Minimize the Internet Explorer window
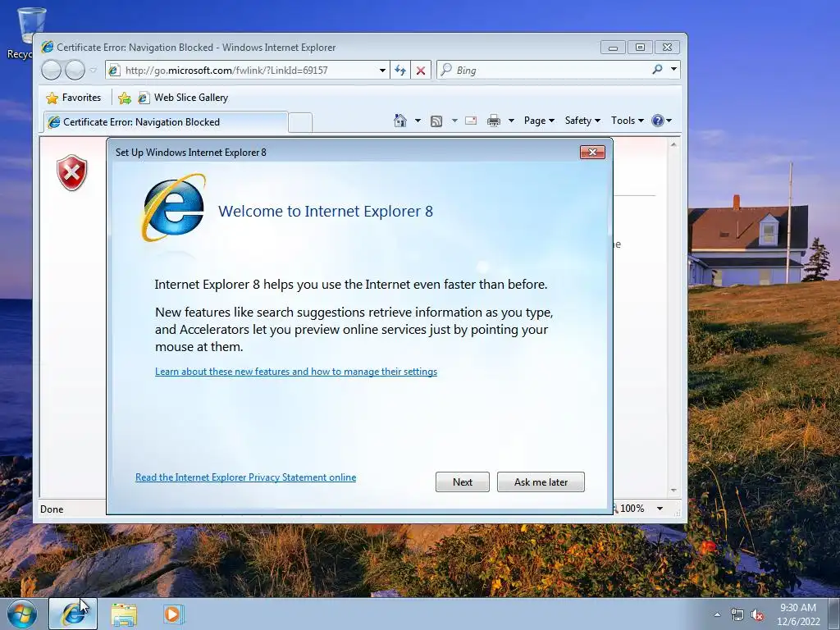The image size is (840, 630). point(613,48)
